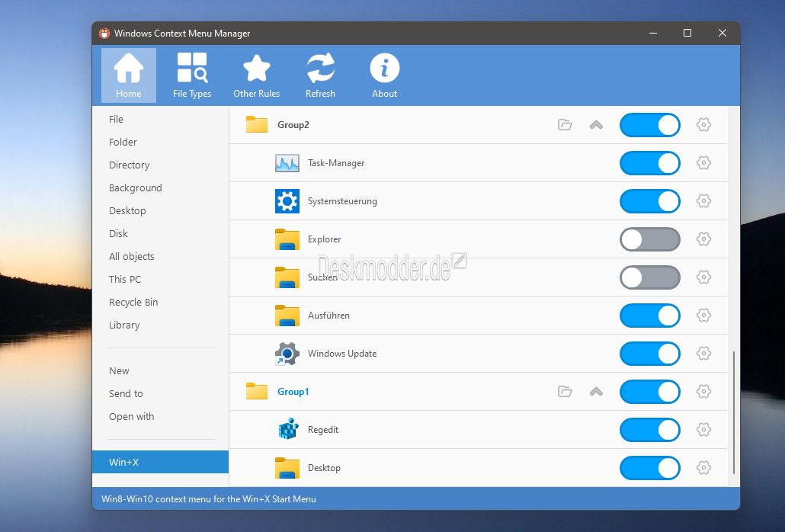The image size is (785, 532).
Task: Open the Other Rules section
Action: pos(256,75)
